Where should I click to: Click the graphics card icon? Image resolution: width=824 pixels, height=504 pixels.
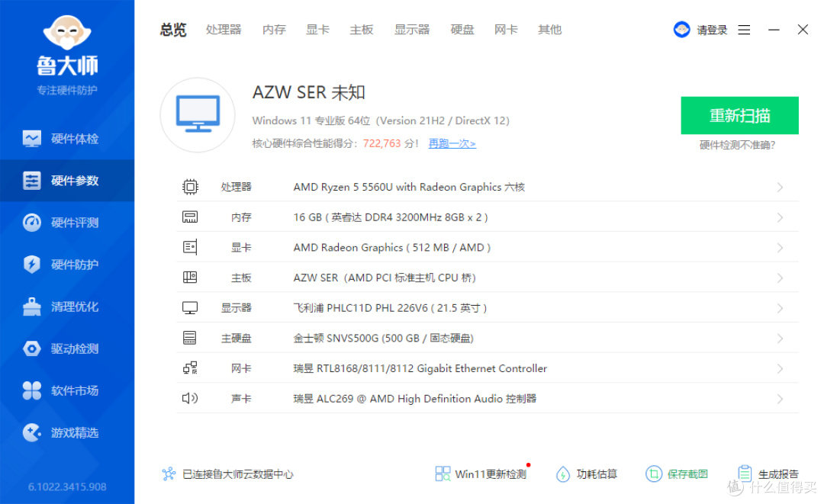tap(190, 247)
